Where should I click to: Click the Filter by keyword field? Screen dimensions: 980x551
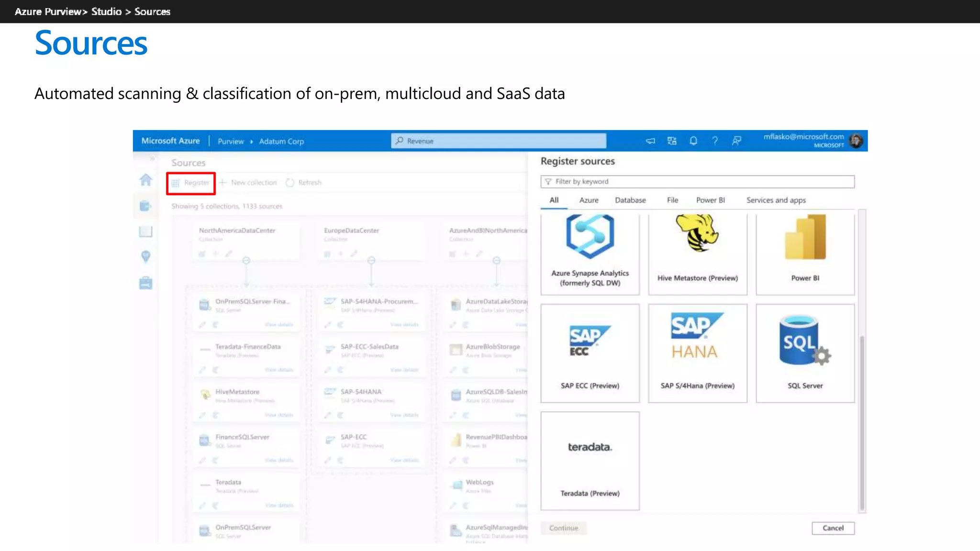pos(697,182)
